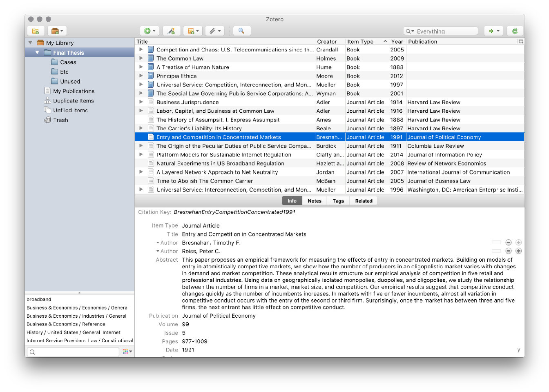Switch to the Related tab

[x=364, y=201]
